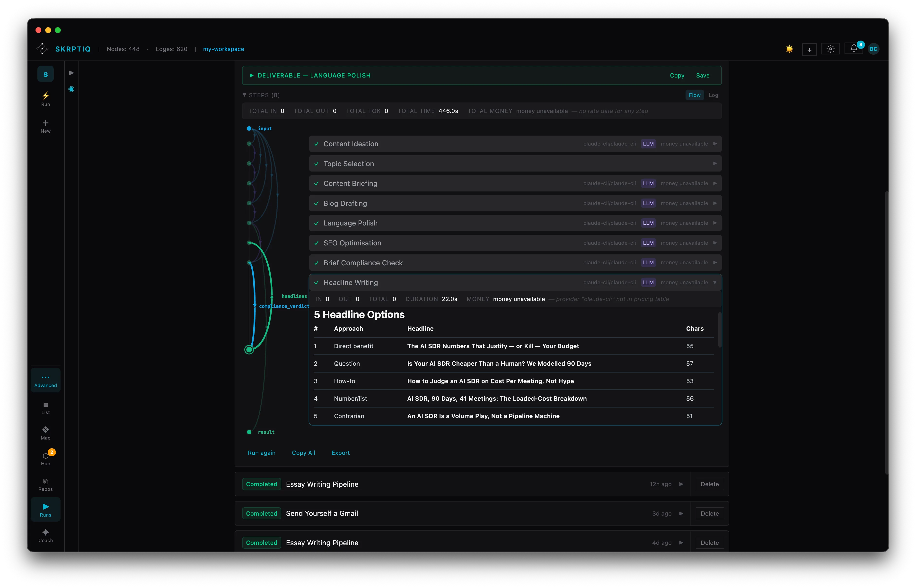Click the input node in flow graph
Screen dimensions: 916x588
click(x=249, y=129)
